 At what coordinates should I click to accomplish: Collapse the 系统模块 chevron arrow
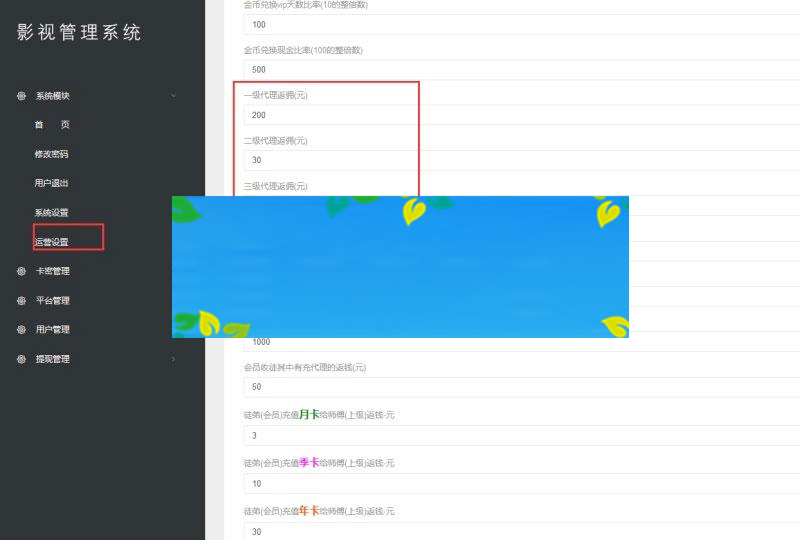(173, 96)
